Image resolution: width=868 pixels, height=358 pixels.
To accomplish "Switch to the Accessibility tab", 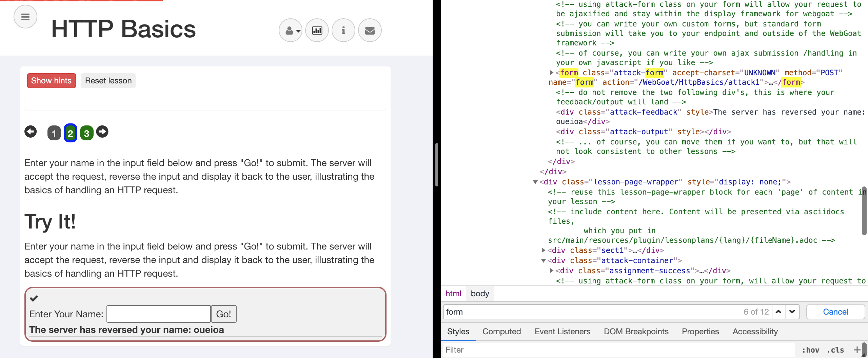I will 755,331.
